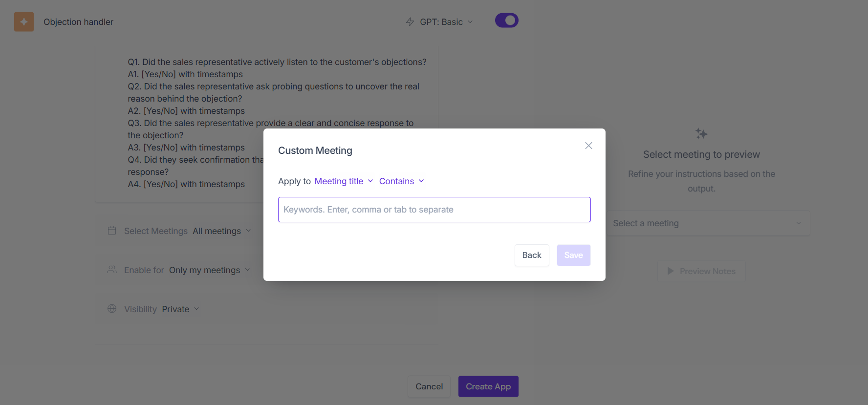Viewport: 868px width, 405px height.
Task: Open the Only my meetings dropdown
Action: pos(209,270)
